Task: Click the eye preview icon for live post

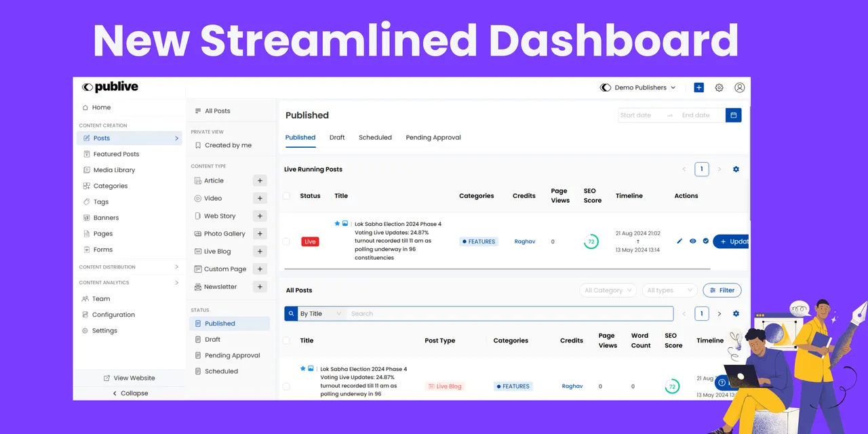Action: click(693, 241)
